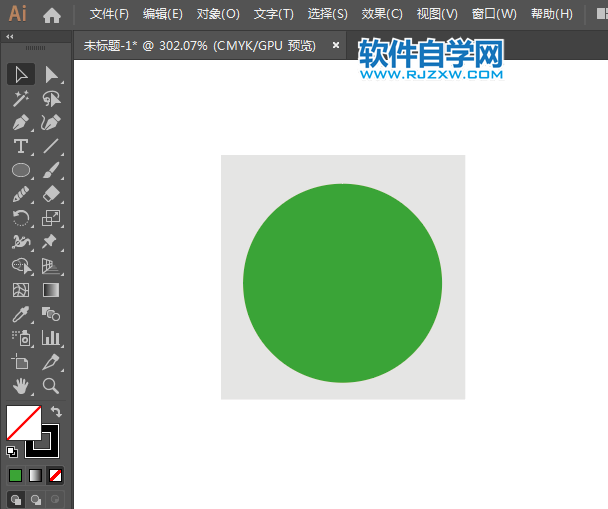Open the 窗口(W) menu
The width and height of the screenshot is (608, 509).
point(494,14)
